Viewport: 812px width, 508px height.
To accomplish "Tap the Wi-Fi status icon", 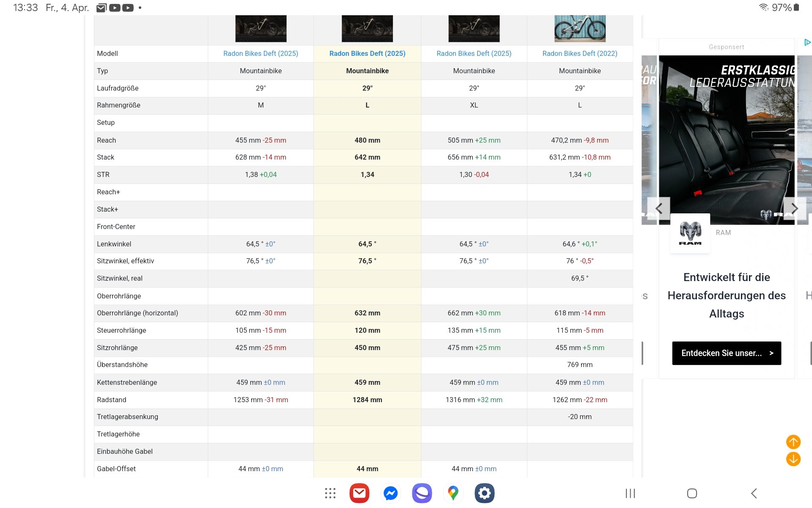I will coord(764,7).
